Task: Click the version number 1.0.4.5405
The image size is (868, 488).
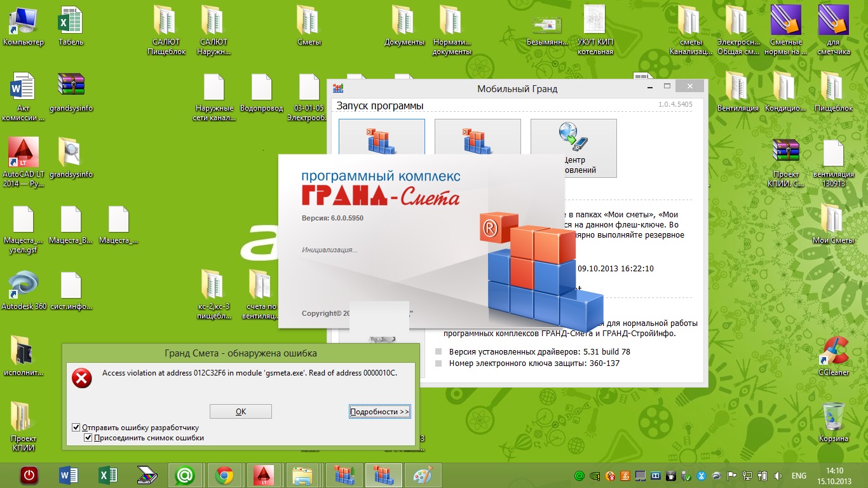Action: [675, 104]
